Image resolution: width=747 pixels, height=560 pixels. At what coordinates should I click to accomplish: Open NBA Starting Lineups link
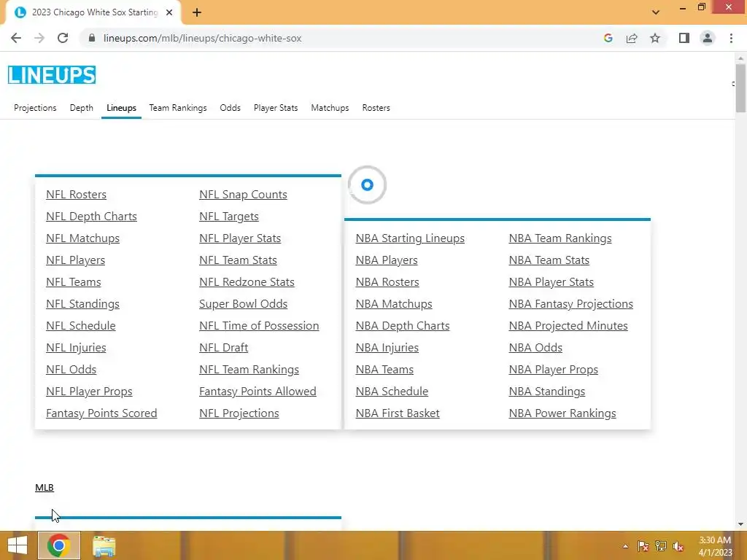[x=410, y=238]
